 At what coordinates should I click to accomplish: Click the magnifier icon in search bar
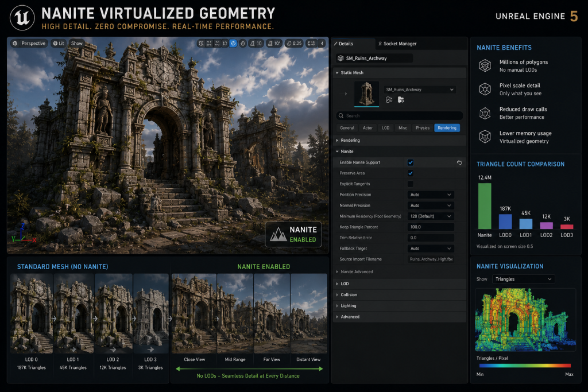click(341, 116)
